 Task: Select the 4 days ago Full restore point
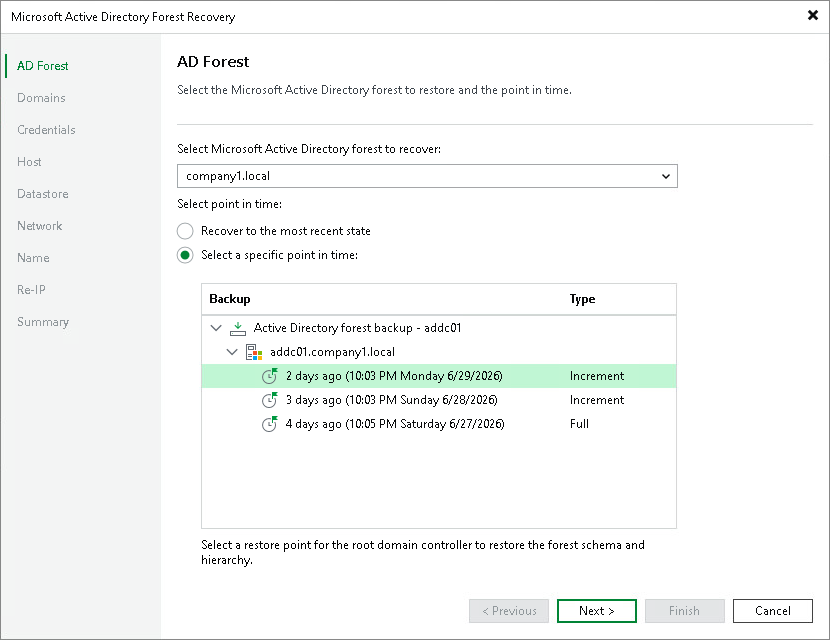click(x=439, y=424)
